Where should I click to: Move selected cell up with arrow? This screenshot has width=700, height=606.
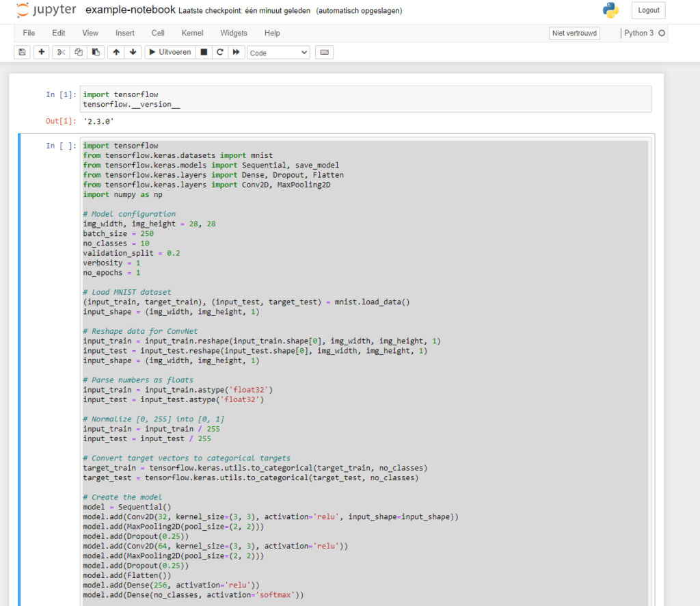116,53
